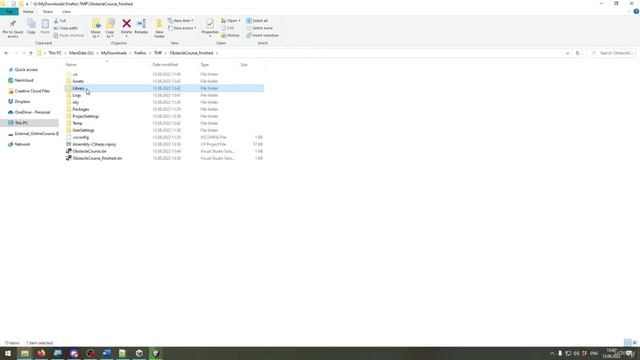
Task: Click the Edit command in Open group
Action: (x=228, y=28)
